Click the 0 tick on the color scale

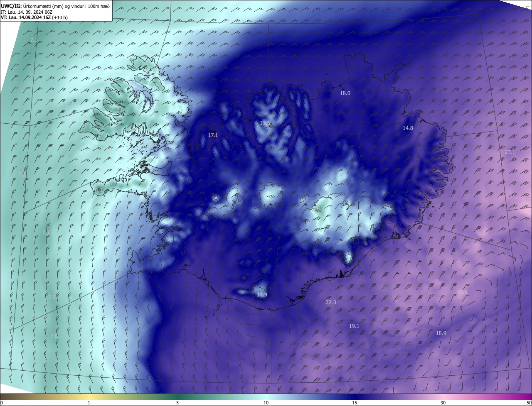[2, 403]
